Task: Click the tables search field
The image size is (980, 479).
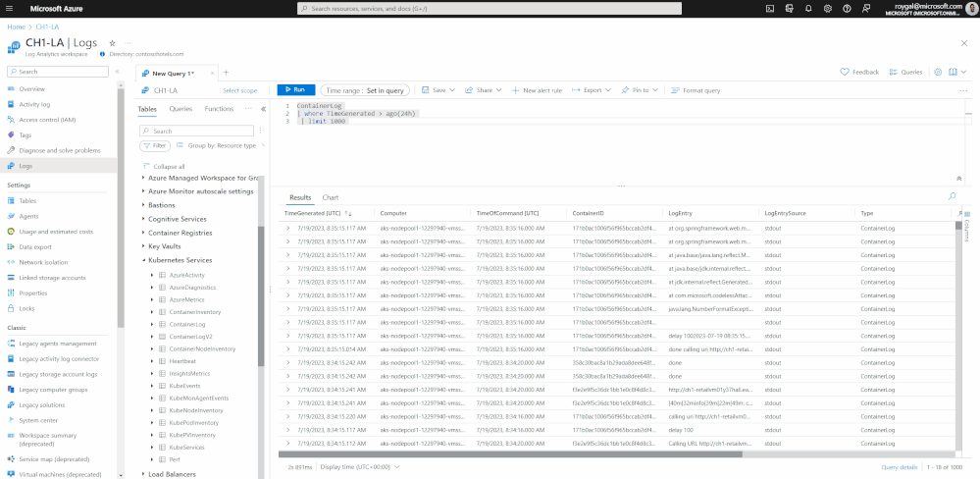Action: 197,132
